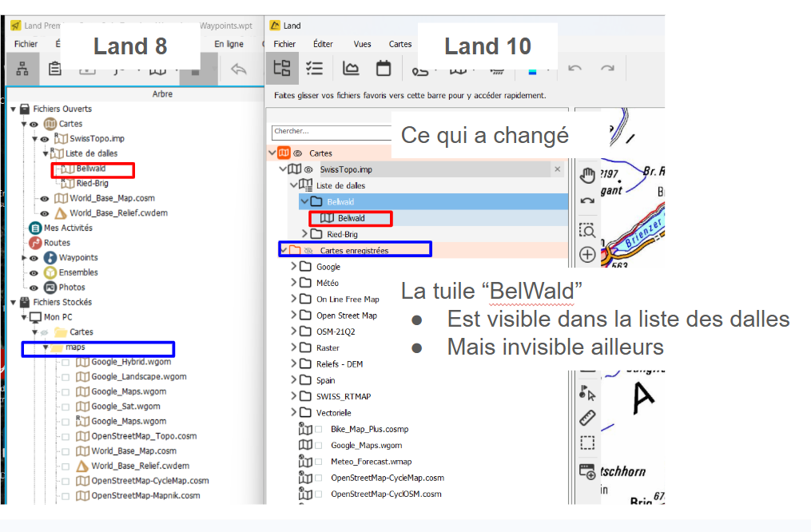
Task: Select OpenStreetMap-CyclOSM.cosm in Land 10
Action: click(386, 494)
